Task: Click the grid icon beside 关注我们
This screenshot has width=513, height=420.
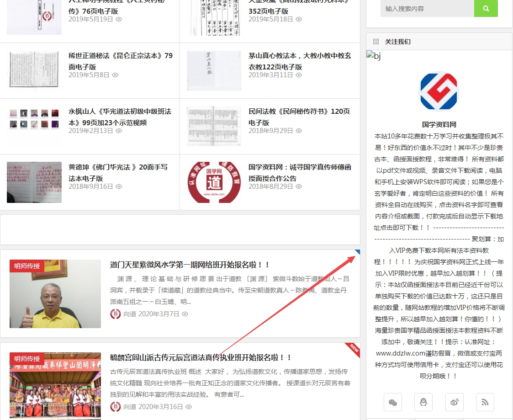Action: click(376, 41)
